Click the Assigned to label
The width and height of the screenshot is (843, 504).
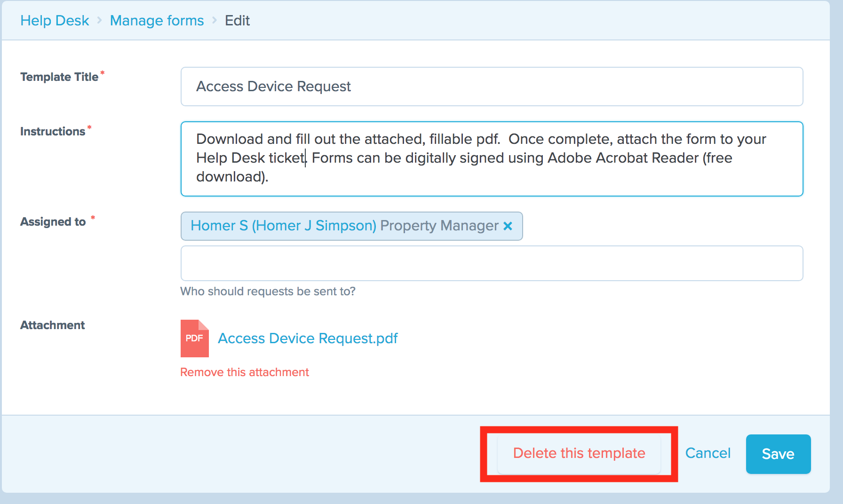(53, 222)
